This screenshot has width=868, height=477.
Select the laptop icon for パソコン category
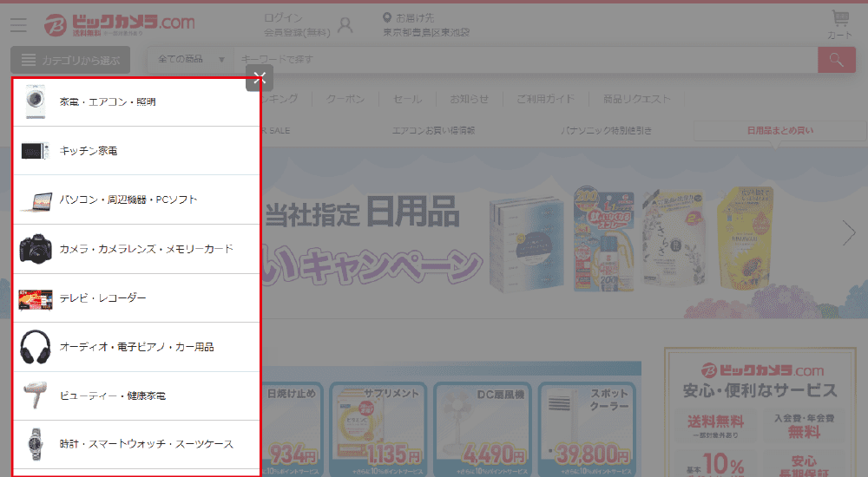pyautogui.click(x=36, y=200)
